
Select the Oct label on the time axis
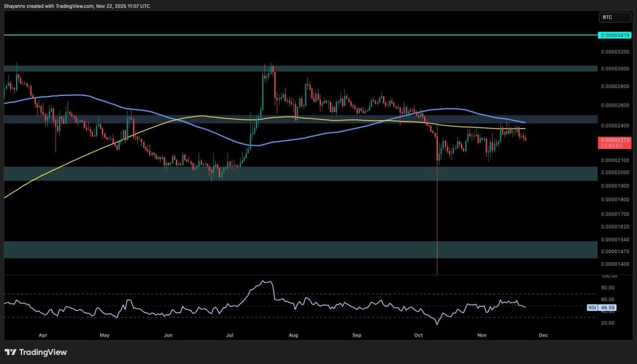pos(418,335)
